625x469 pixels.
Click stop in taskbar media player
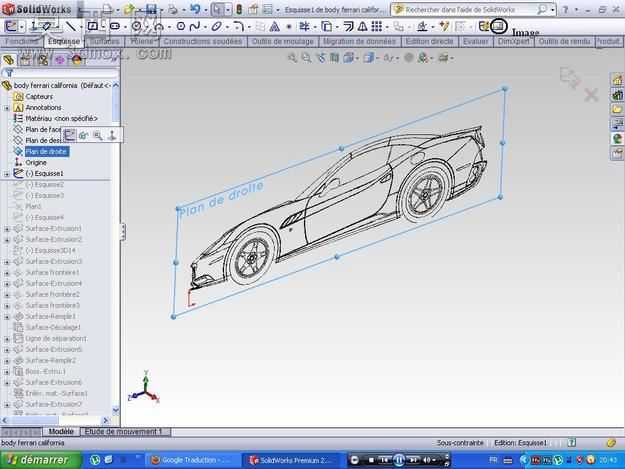[x=371, y=460]
